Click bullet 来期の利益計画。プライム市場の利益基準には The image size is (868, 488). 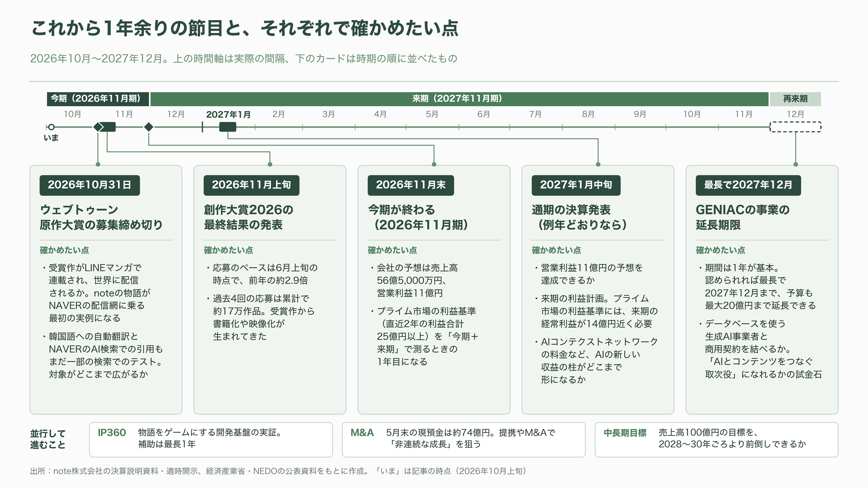(x=596, y=311)
